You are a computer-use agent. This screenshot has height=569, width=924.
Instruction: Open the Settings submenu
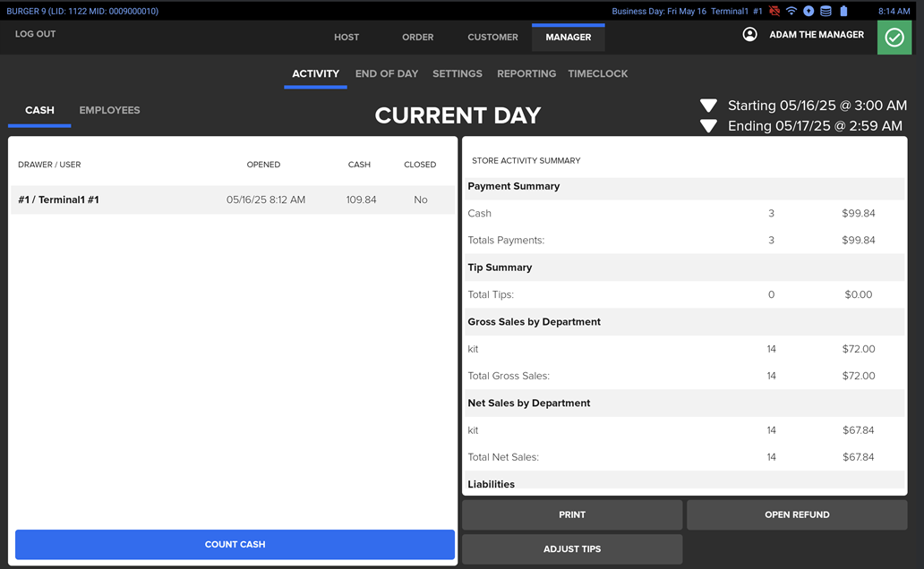click(458, 74)
